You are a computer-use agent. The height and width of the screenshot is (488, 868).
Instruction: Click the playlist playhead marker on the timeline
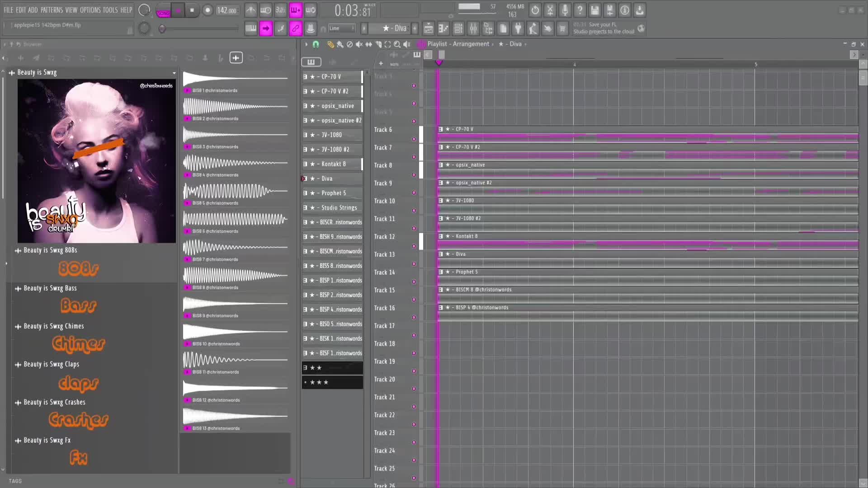(439, 63)
